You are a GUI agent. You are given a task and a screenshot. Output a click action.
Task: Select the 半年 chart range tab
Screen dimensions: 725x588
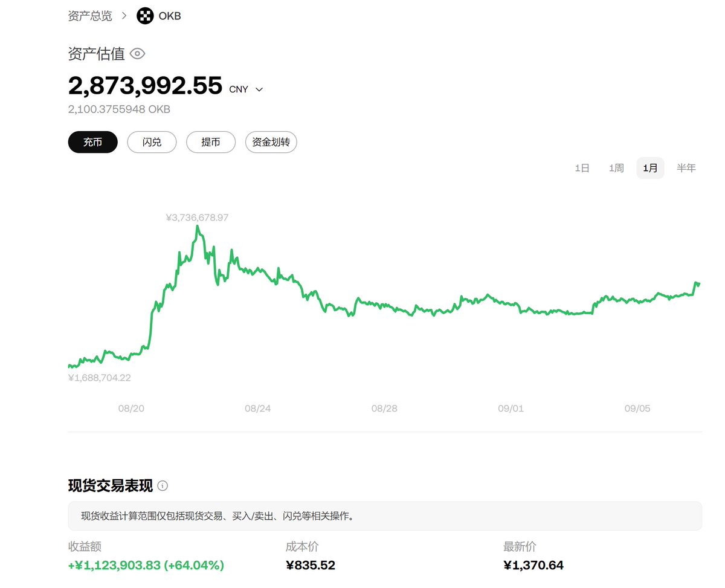point(686,168)
